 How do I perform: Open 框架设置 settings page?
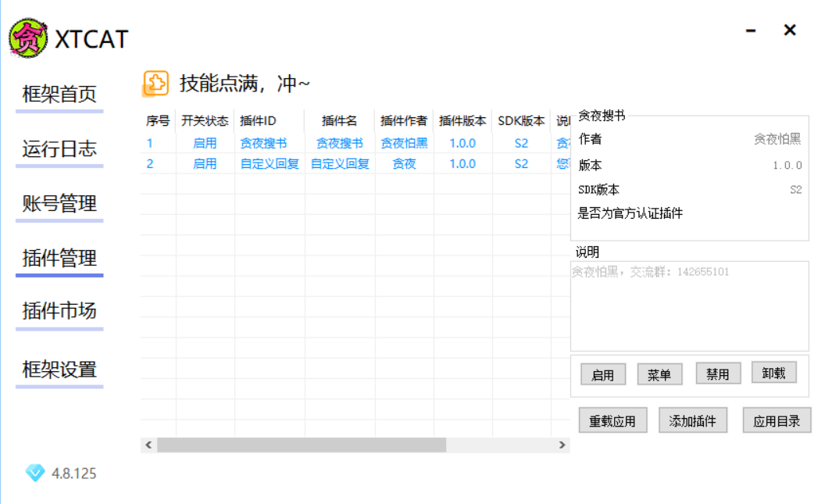pyautogui.click(x=59, y=370)
